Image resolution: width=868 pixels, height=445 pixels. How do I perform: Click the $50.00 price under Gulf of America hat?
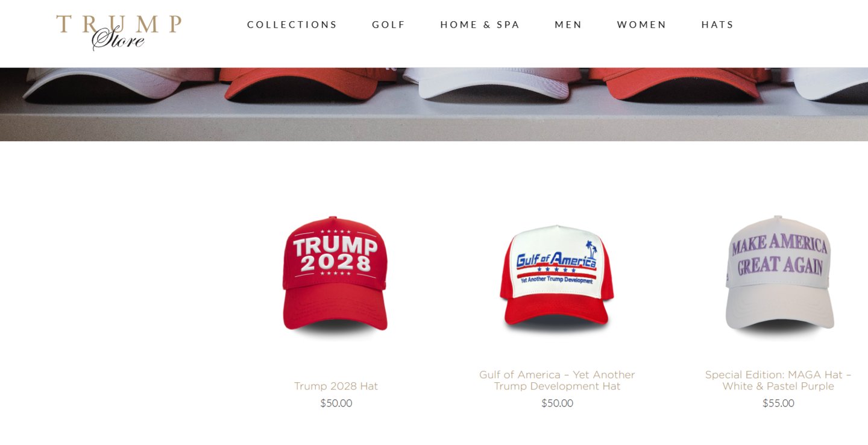pos(557,403)
